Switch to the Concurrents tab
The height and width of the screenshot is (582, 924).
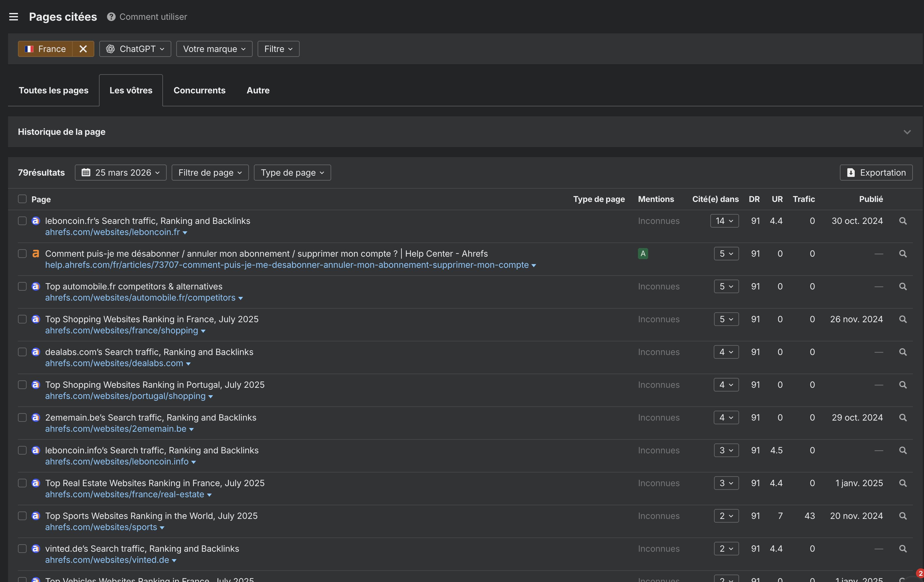[199, 90]
